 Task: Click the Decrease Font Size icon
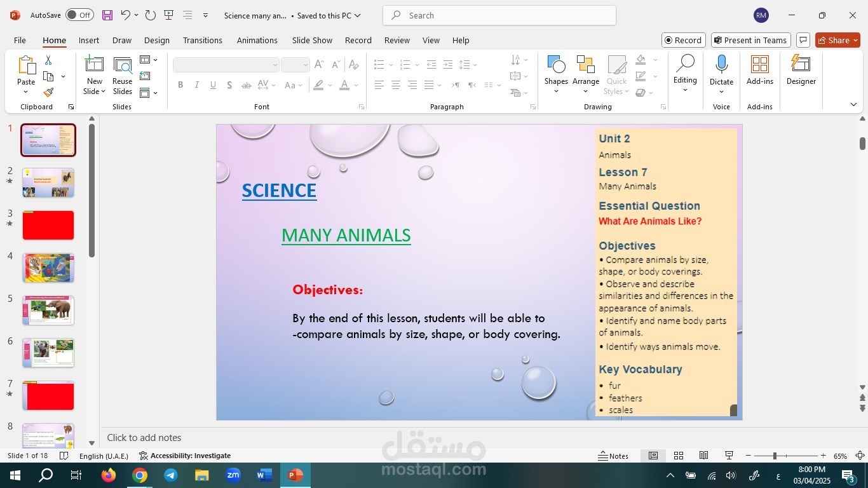point(337,65)
